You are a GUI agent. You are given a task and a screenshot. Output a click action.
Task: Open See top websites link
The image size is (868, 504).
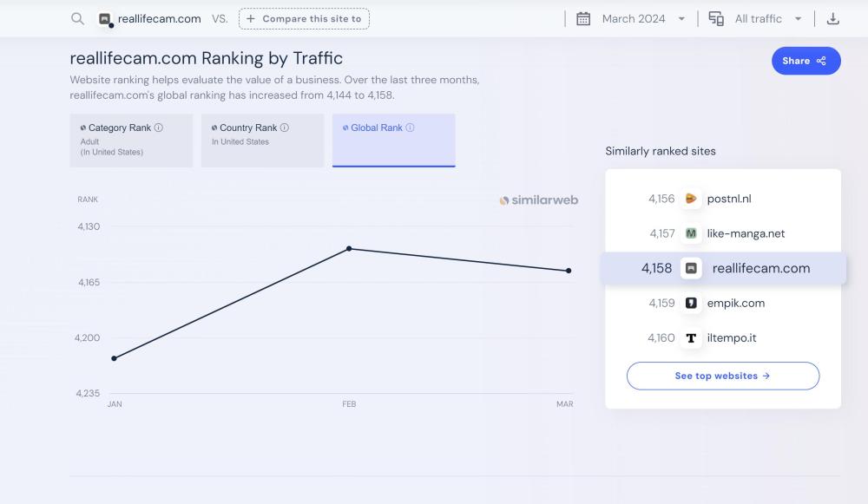722,376
